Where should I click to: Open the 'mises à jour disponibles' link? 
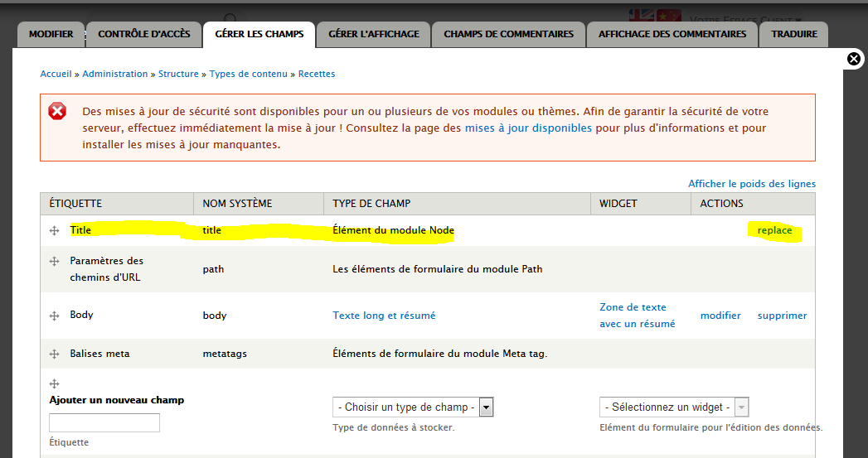click(528, 128)
